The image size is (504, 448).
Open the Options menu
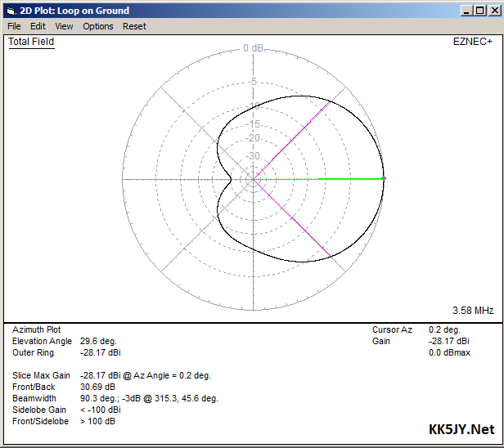click(98, 26)
